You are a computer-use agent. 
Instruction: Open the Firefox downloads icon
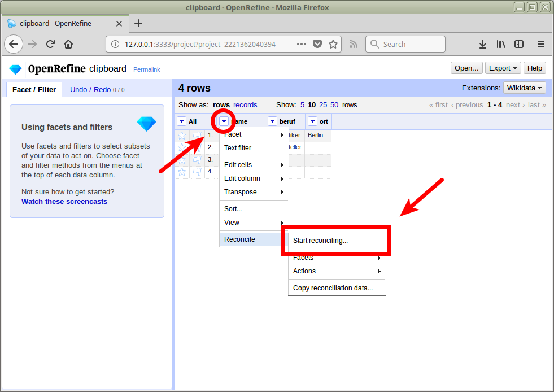[x=482, y=44]
